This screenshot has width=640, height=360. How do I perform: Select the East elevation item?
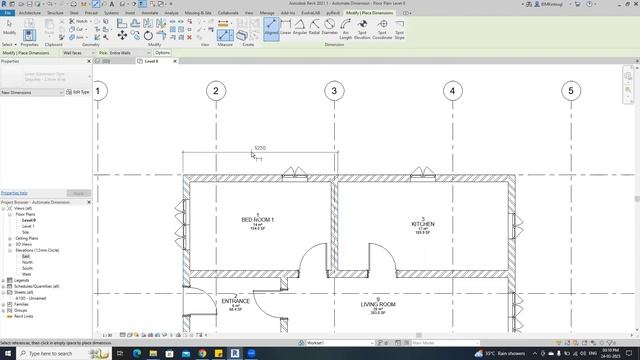26,256
